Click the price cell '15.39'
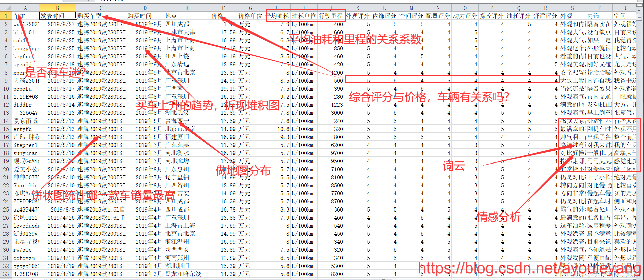This screenshot has width=644, height=280. [x=223, y=266]
